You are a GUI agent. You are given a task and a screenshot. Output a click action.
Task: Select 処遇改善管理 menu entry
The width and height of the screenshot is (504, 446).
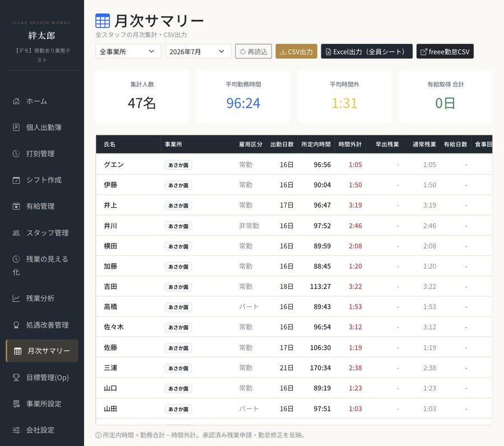(42, 325)
